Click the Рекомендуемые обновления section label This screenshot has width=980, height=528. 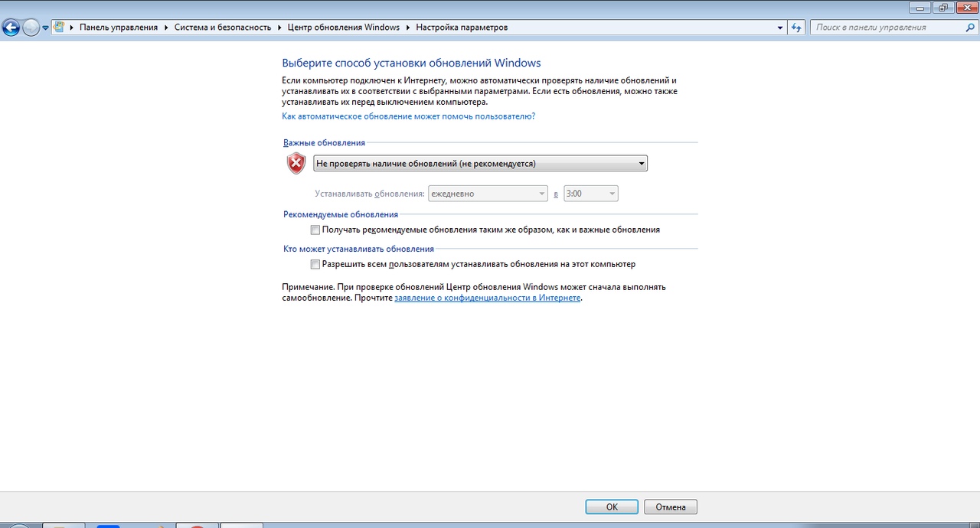click(x=341, y=214)
